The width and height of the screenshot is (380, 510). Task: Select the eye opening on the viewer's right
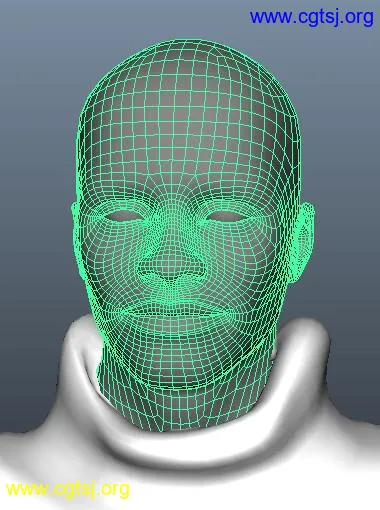tap(226, 216)
